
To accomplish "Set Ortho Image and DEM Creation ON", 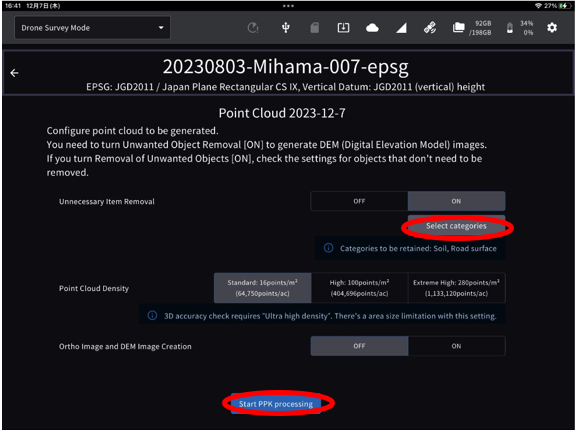I will 456,346.
